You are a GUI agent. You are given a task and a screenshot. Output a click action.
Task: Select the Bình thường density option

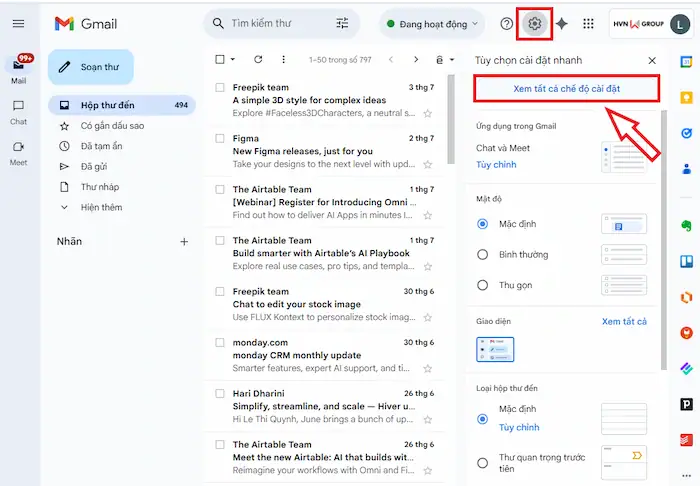[x=483, y=255]
